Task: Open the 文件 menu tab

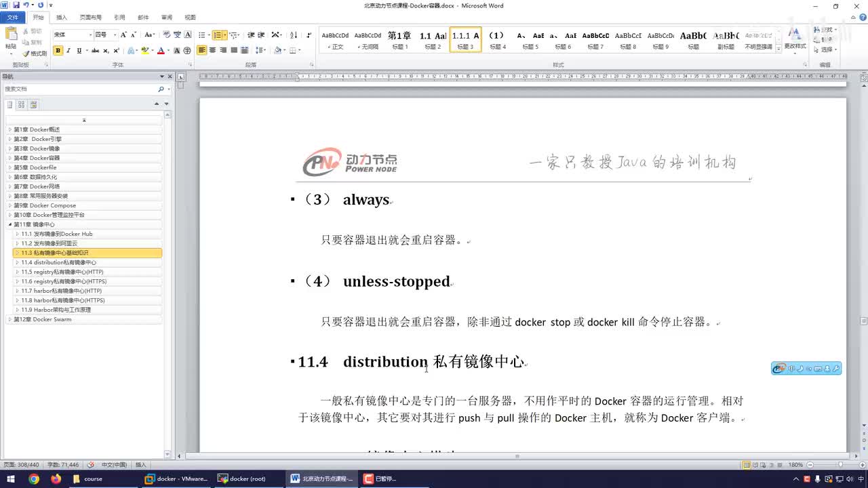Action: click(x=13, y=18)
